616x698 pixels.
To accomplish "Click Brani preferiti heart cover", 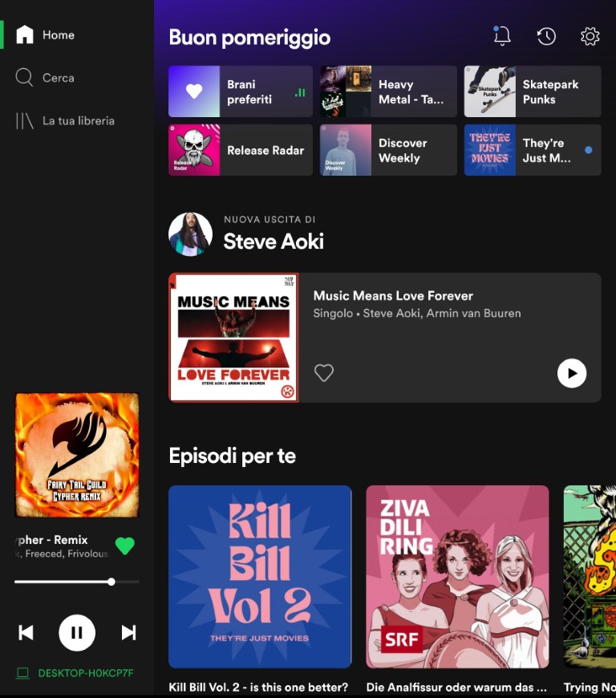I will [x=194, y=91].
